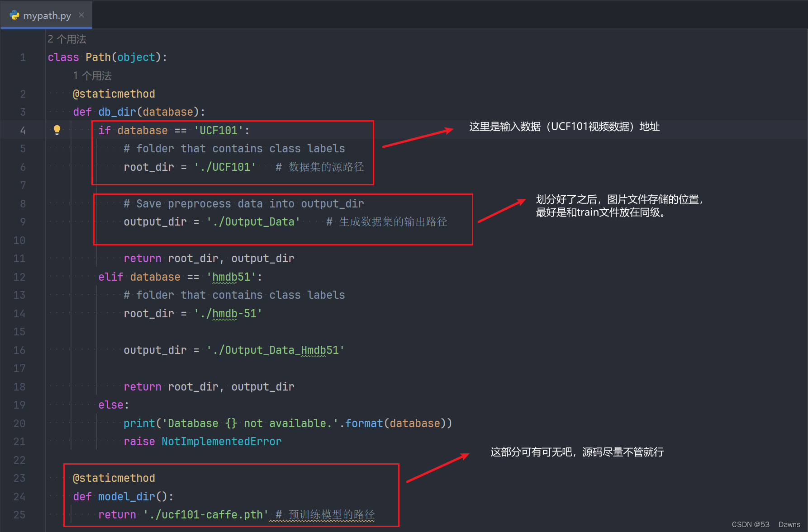This screenshot has height=532, width=808.
Task: Click the './ucf101-caffe.pth' model path string
Action: [204, 514]
